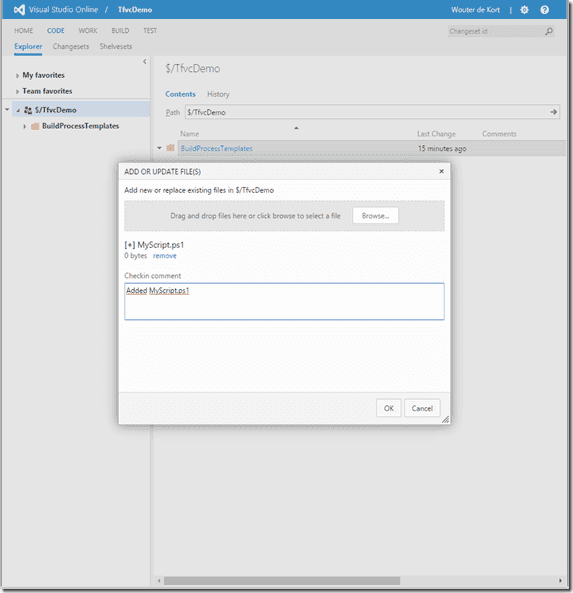Click the Wouter de Kort user name

pyautogui.click(x=475, y=10)
